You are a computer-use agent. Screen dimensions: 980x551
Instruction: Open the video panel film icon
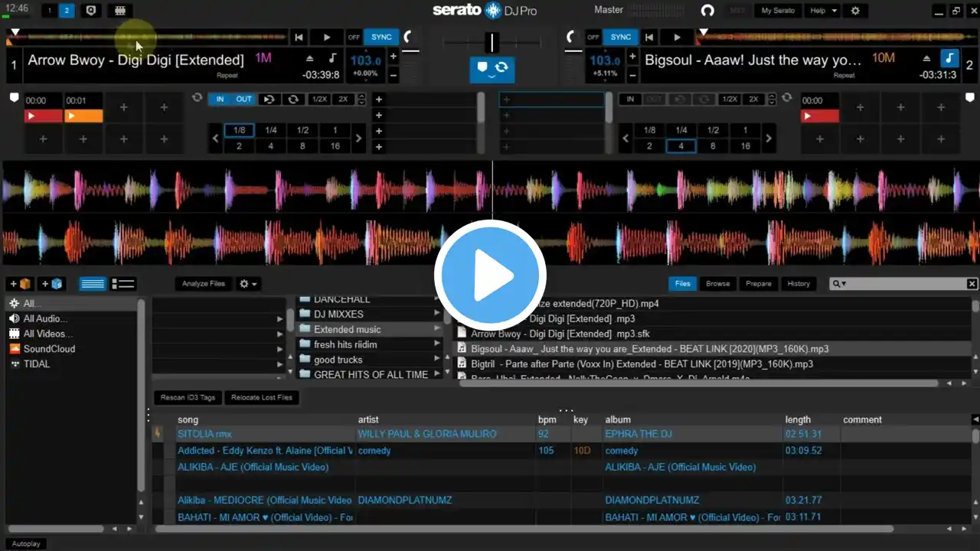pos(119,11)
